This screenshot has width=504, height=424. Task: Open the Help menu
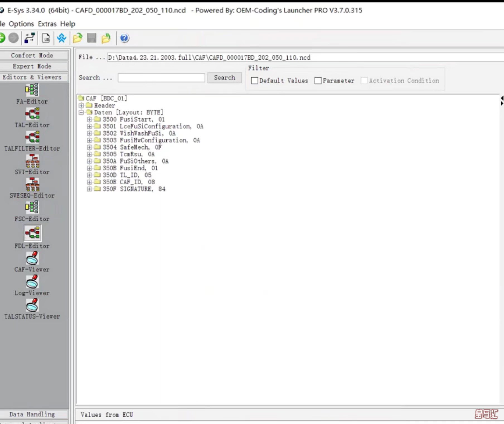[x=68, y=24]
